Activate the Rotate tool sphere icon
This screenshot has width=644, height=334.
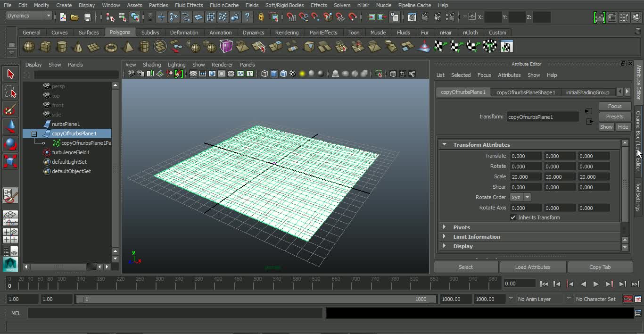(x=10, y=144)
